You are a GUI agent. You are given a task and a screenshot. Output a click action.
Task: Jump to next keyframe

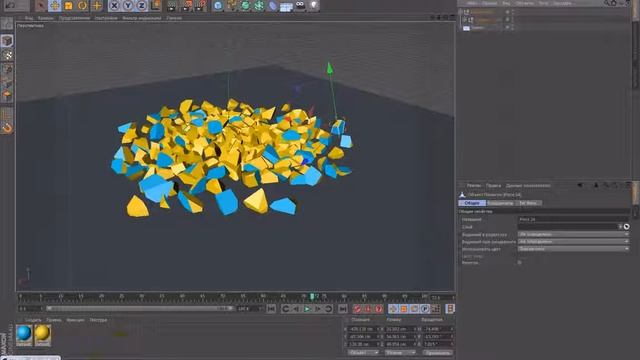pos(328,309)
